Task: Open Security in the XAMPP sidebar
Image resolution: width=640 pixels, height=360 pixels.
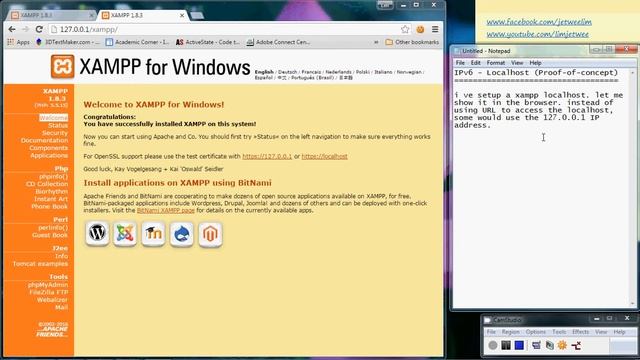Action: click(x=55, y=133)
